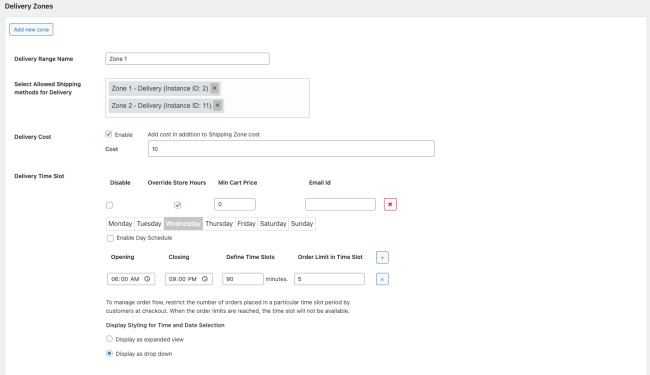This screenshot has width=650, height=375.
Task: Switch to the Monday tab
Action: click(120, 224)
